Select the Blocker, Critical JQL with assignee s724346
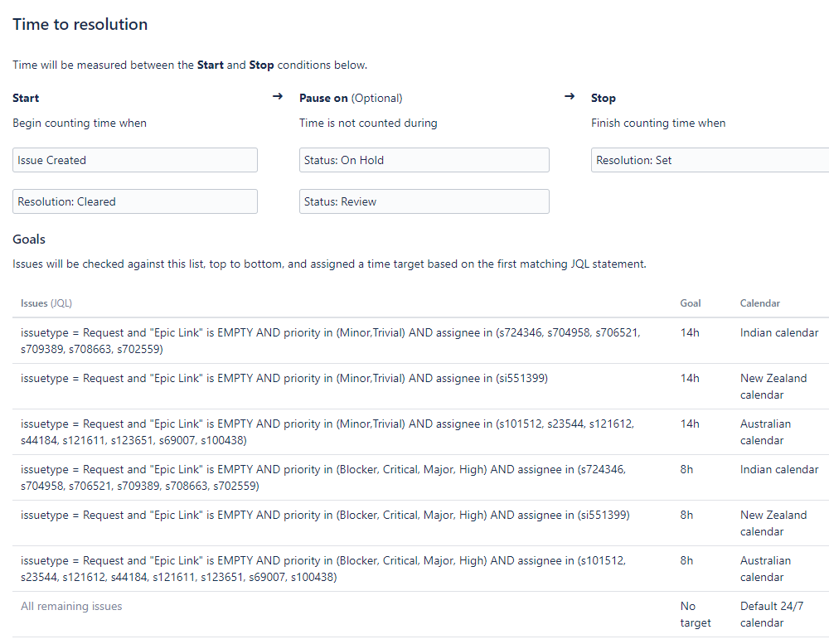The width and height of the screenshot is (829, 644). [323, 477]
